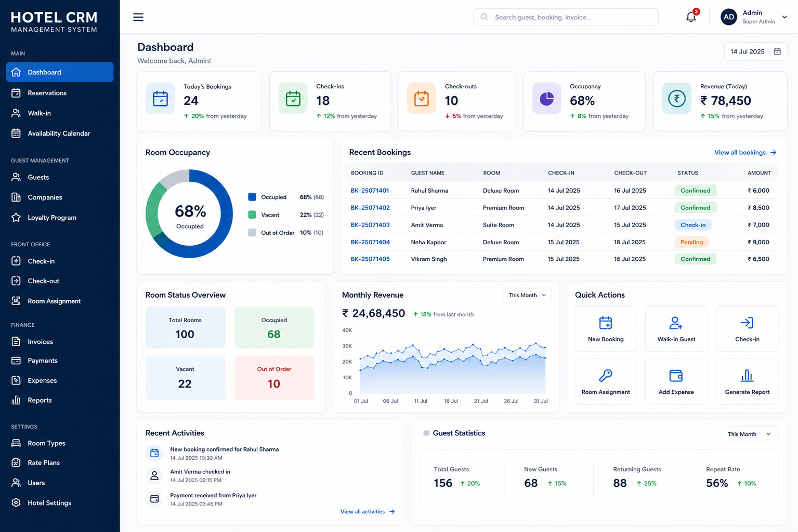
Task: Click the Occupancy pie chart icon
Action: click(547, 98)
